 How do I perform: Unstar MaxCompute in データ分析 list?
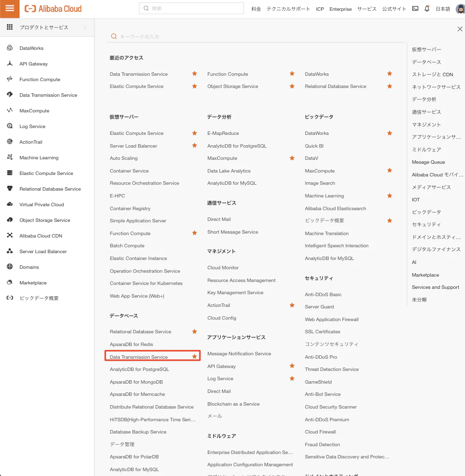click(x=292, y=158)
